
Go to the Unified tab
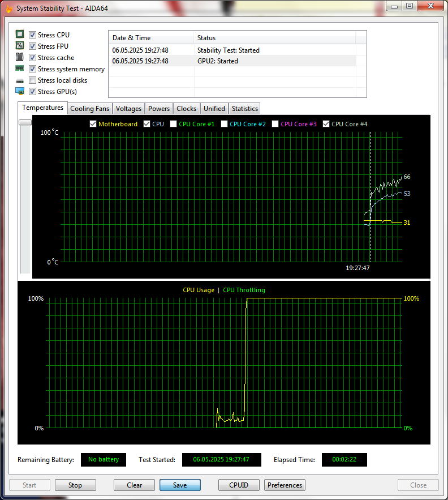(214, 109)
